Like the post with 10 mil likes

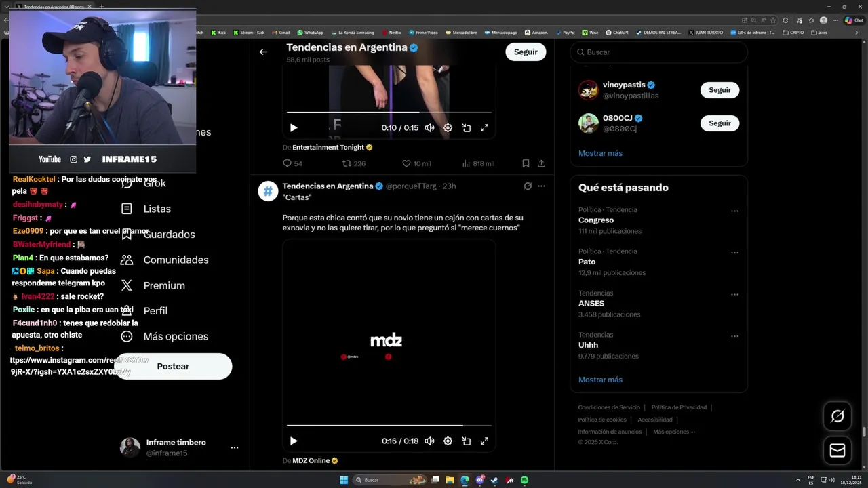(x=416, y=163)
